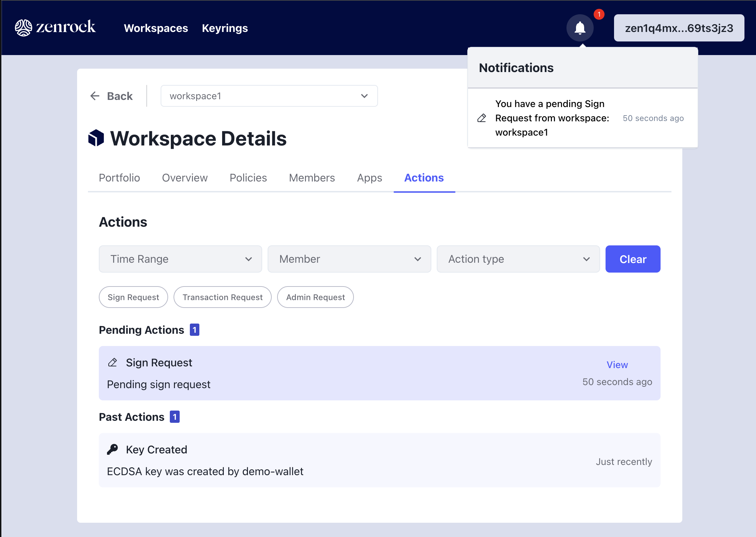Click the red notification badge
756x537 pixels.
(599, 14)
